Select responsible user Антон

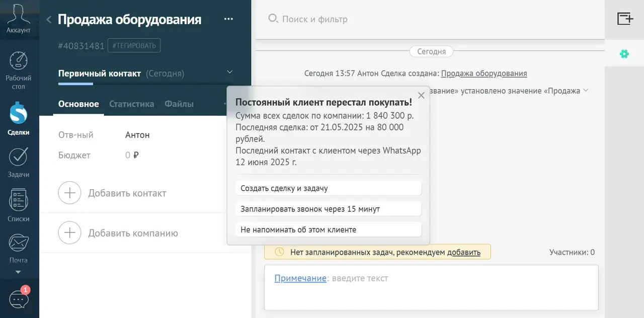[137, 135]
